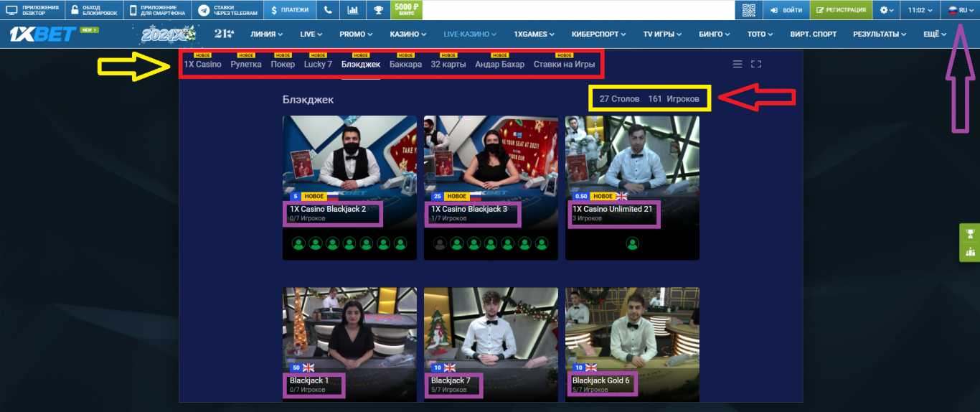Open the РЕЗУЛЬТАТЫ menu
This screenshot has width=980, height=412.
coord(880,34)
